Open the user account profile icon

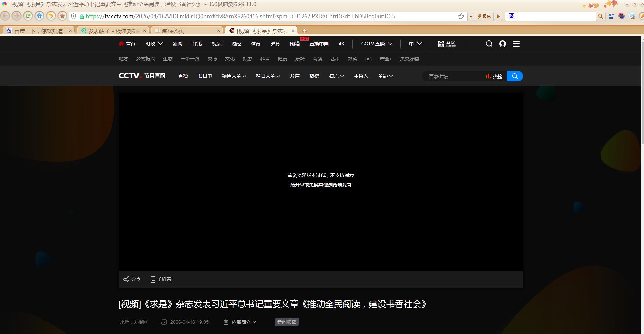(503, 44)
